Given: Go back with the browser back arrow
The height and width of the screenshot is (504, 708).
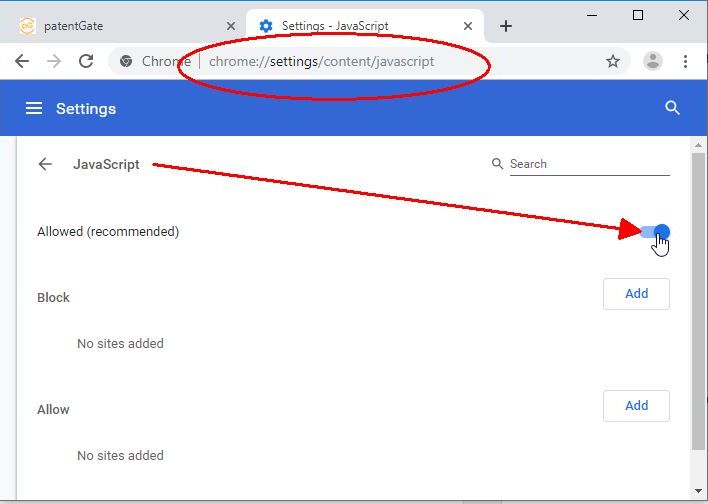Looking at the screenshot, I should point(22,61).
